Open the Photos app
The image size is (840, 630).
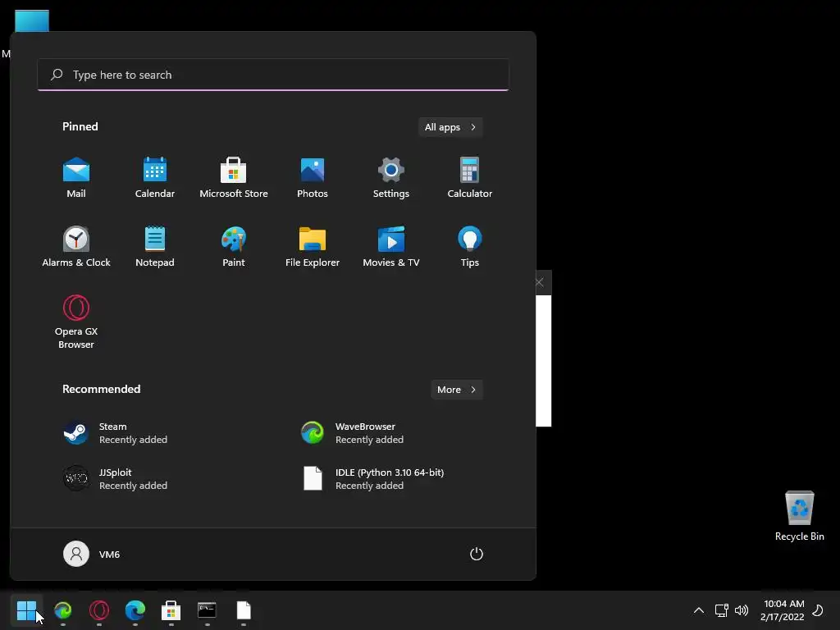313,178
